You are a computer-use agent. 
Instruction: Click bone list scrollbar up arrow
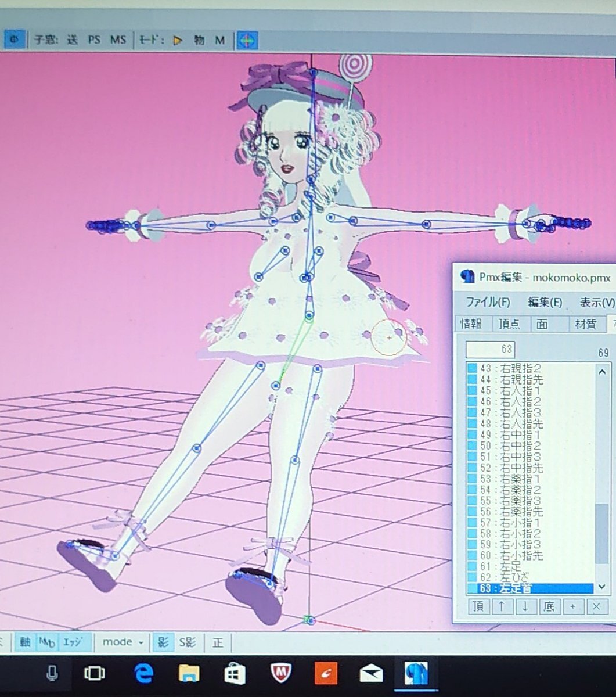(602, 371)
